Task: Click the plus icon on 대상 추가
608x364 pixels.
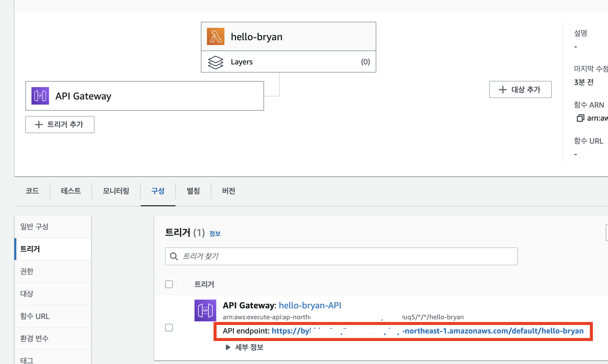Action: point(502,89)
